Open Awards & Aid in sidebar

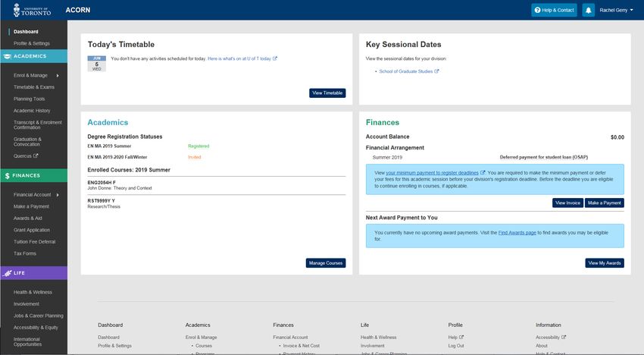click(27, 218)
